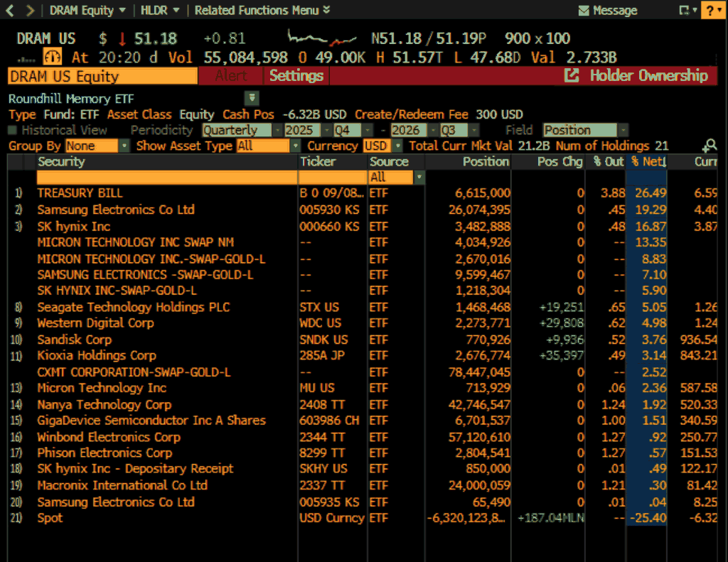
Task: Click the Roundhill Memory ETF name
Action: click(x=71, y=98)
